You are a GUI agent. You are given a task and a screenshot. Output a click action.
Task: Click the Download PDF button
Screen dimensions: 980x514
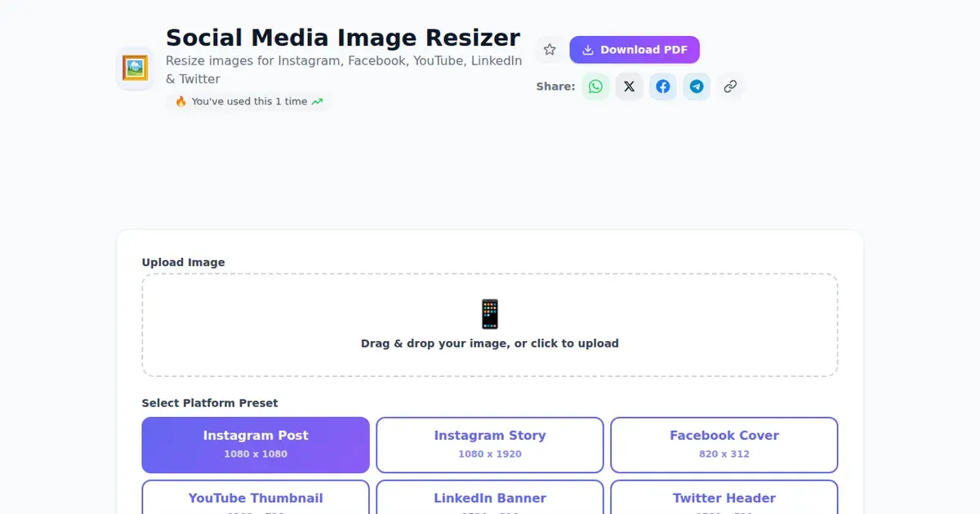[635, 50]
